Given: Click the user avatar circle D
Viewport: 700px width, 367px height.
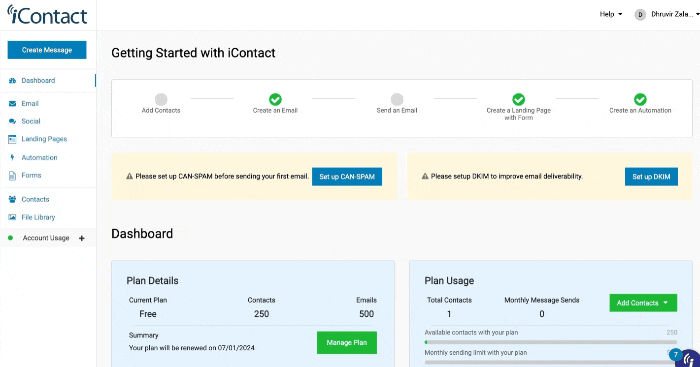Looking at the screenshot, I should coord(640,15).
